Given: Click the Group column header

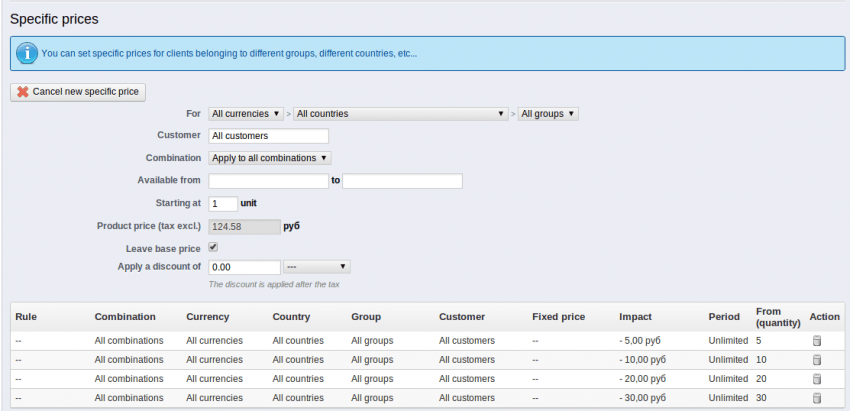Looking at the screenshot, I should (366, 317).
